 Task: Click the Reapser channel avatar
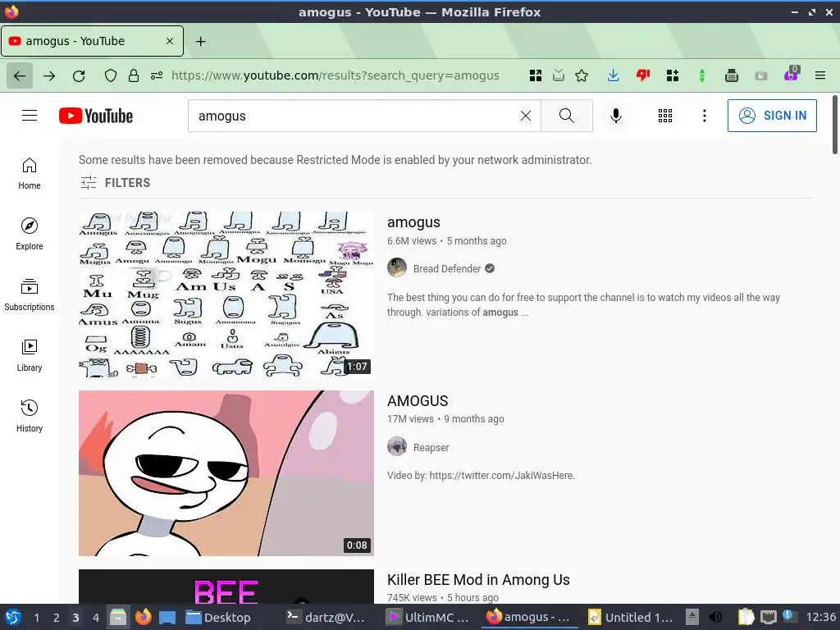pyautogui.click(x=397, y=446)
